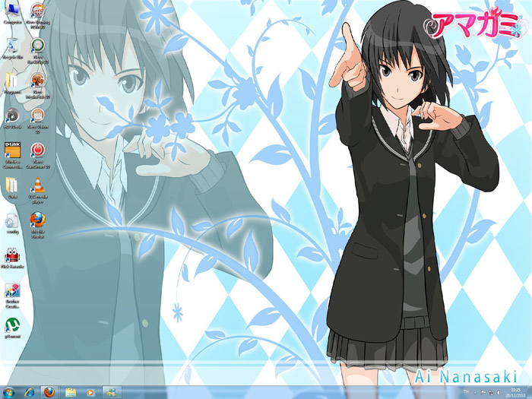Open the volume speaker tray icon

coord(499,393)
